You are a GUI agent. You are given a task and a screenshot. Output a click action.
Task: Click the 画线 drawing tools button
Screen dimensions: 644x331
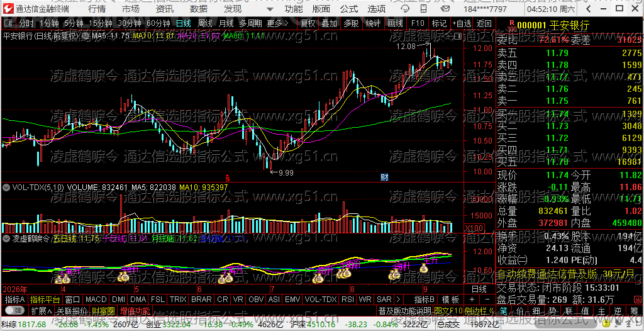click(395, 24)
